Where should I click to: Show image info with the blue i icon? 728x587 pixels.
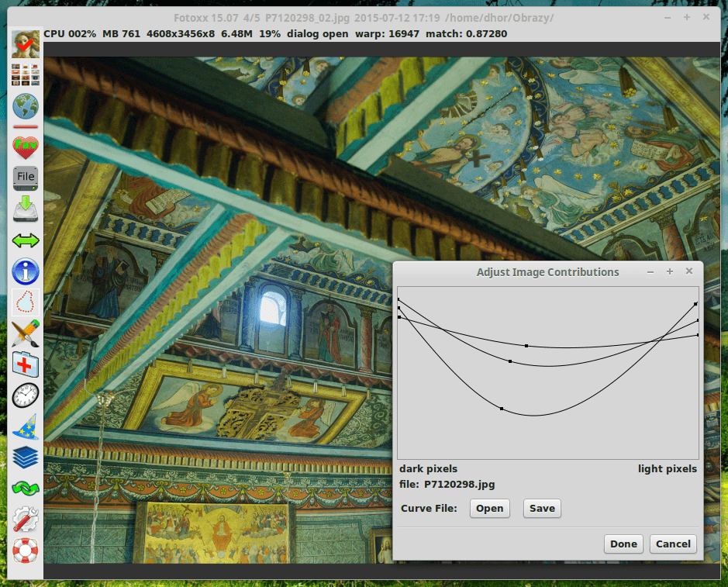[26, 271]
